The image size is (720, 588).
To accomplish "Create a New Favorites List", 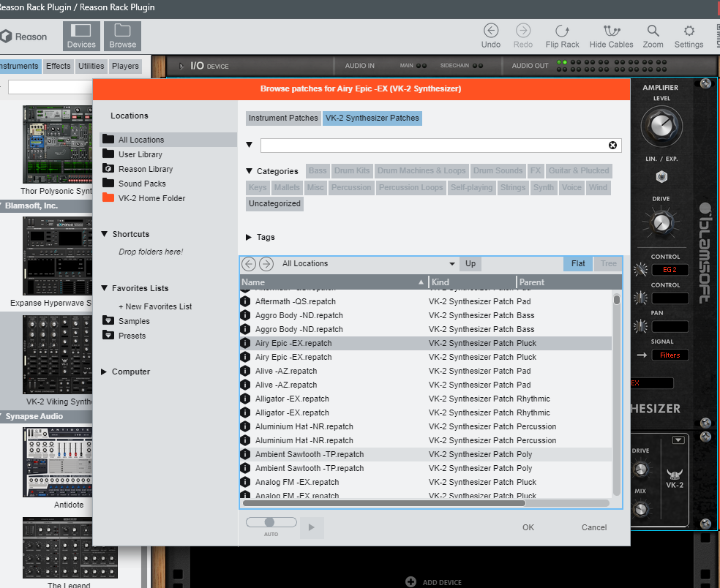I will coord(155,306).
